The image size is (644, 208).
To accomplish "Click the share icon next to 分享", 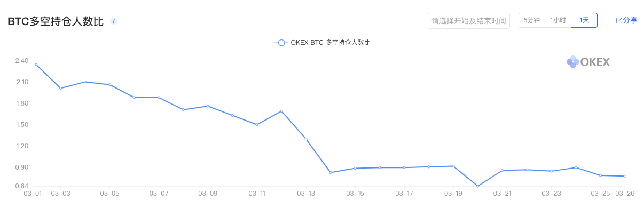I will [x=619, y=20].
